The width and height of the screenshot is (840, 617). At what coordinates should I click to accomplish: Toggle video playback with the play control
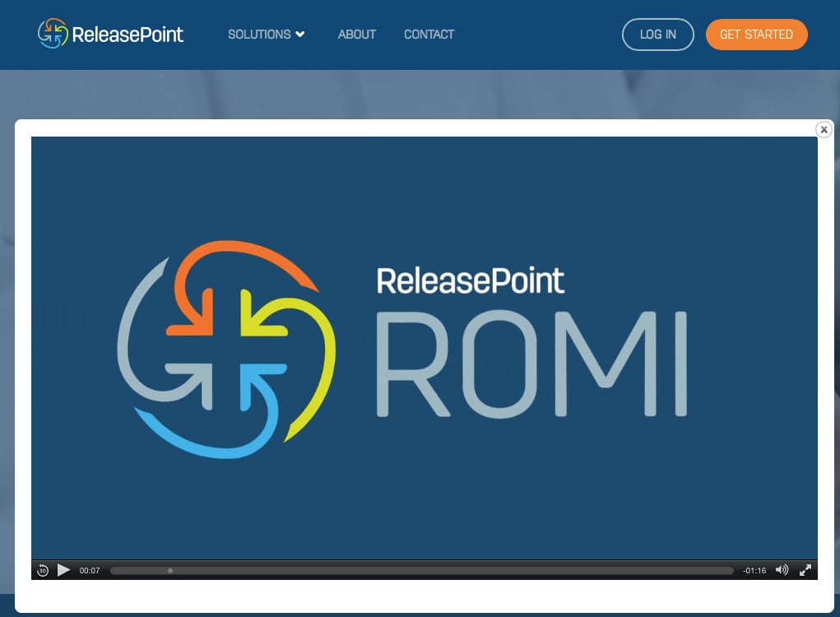pos(63,569)
